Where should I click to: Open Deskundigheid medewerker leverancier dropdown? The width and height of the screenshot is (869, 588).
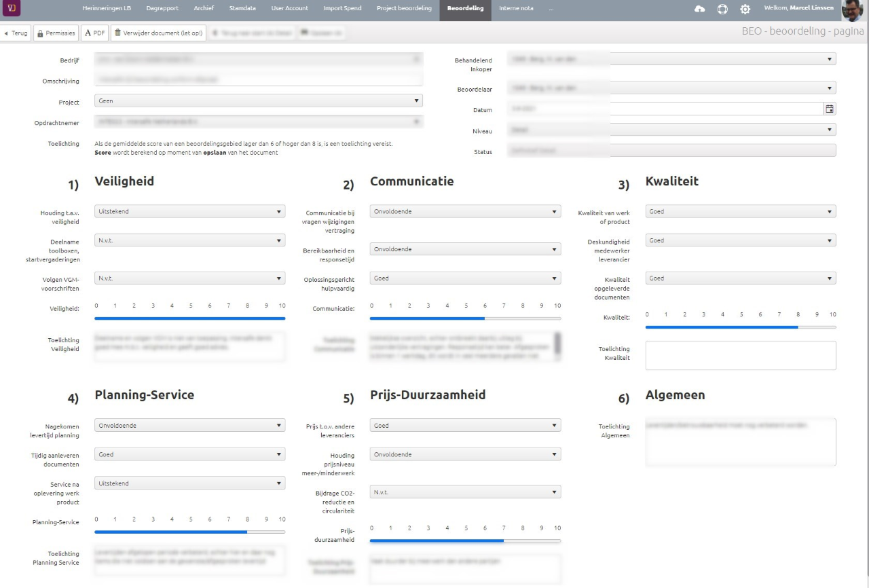click(741, 240)
